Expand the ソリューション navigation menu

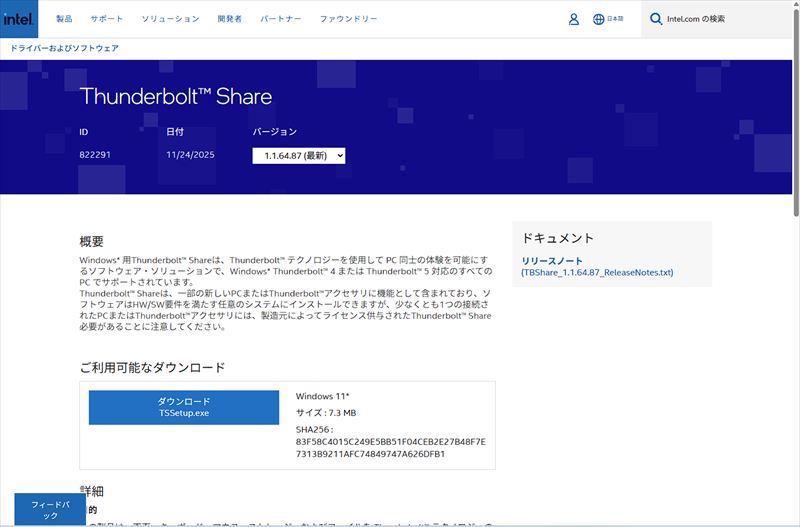(163, 19)
